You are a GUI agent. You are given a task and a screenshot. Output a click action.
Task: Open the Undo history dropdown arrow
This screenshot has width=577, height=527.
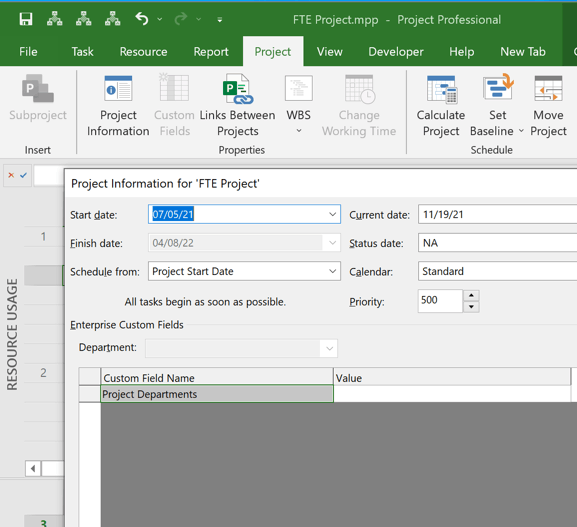(x=160, y=19)
